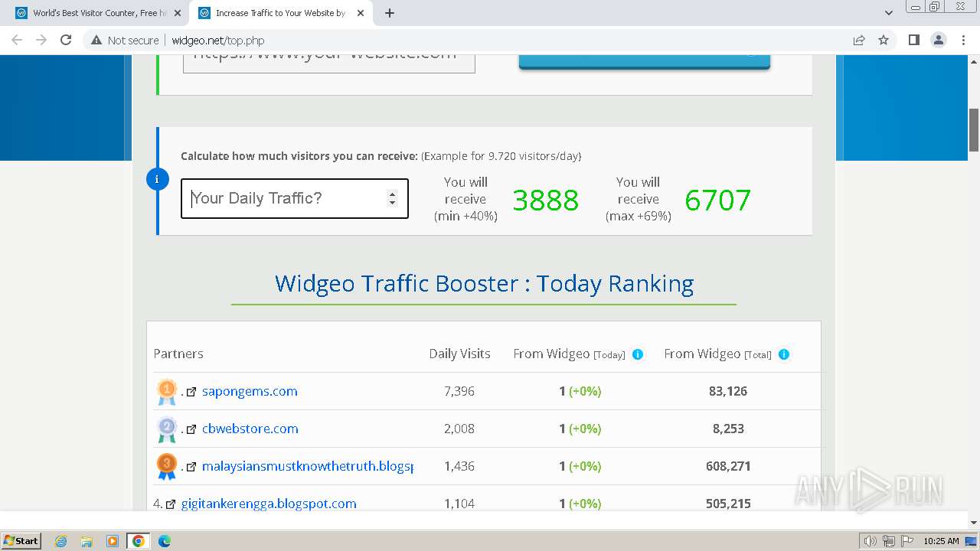Toggle the browser side panel icon

coord(913,41)
